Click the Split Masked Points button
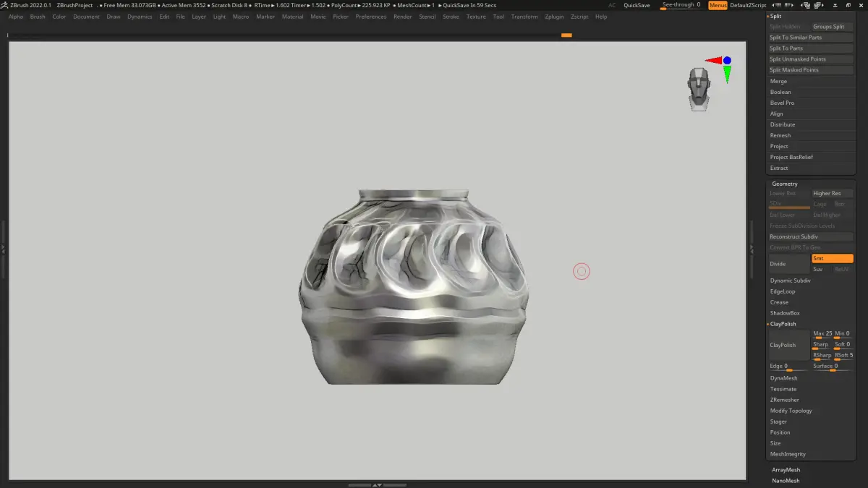This screenshot has height=488, width=868. pos(810,70)
